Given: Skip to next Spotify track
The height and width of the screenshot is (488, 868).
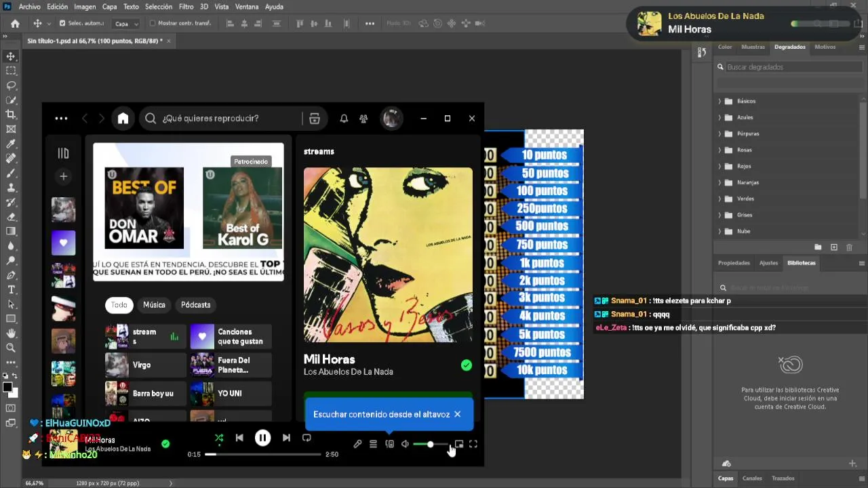Looking at the screenshot, I should point(286,438).
